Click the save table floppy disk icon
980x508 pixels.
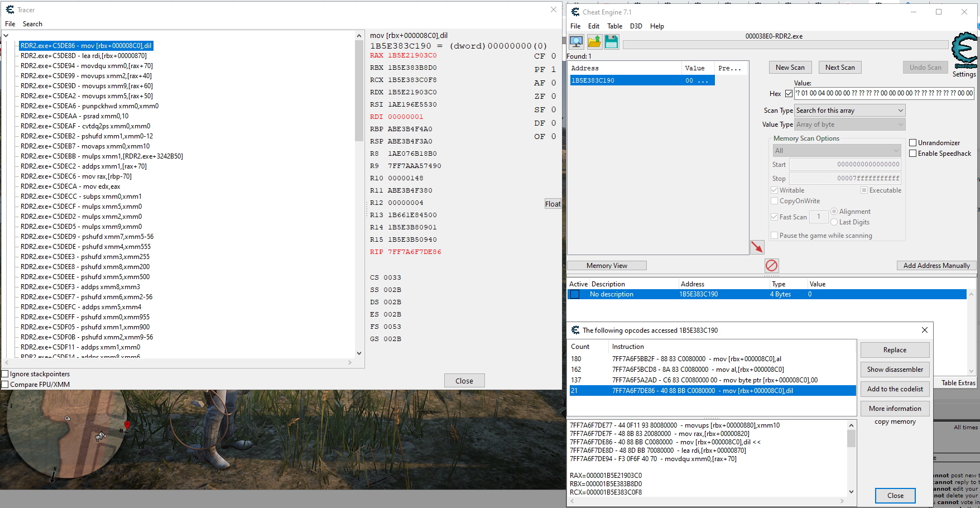coord(611,41)
